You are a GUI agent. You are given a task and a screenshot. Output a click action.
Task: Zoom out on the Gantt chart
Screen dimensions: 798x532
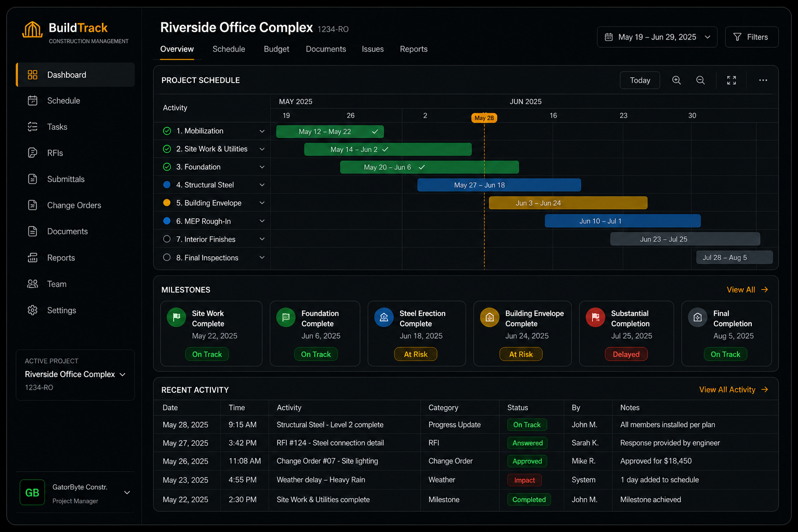click(x=700, y=80)
